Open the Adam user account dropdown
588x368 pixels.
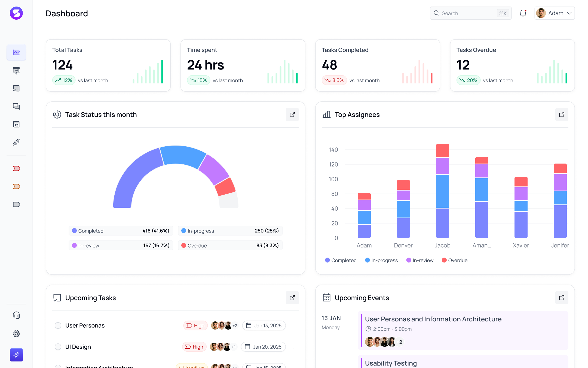(555, 13)
